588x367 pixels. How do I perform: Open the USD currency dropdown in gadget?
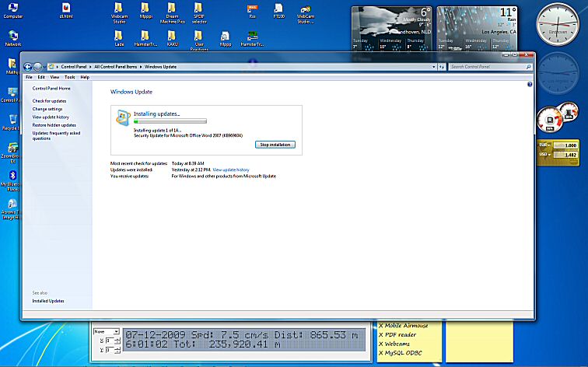coord(545,154)
